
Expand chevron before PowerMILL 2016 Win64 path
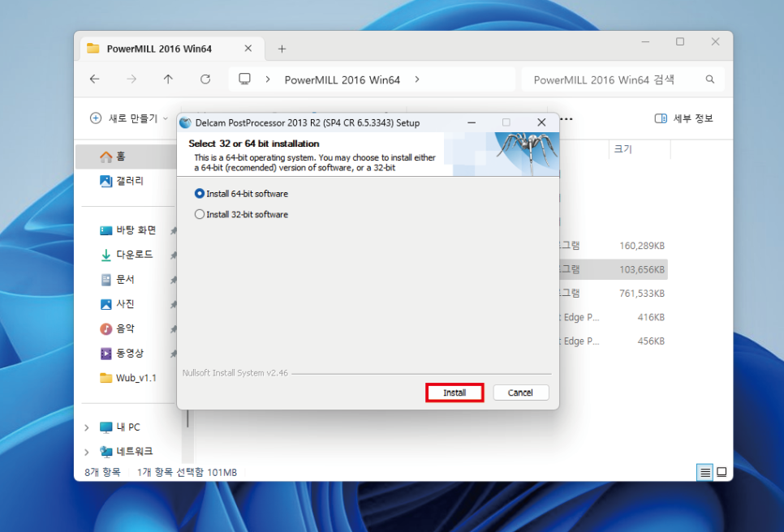(x=268, y=79)
